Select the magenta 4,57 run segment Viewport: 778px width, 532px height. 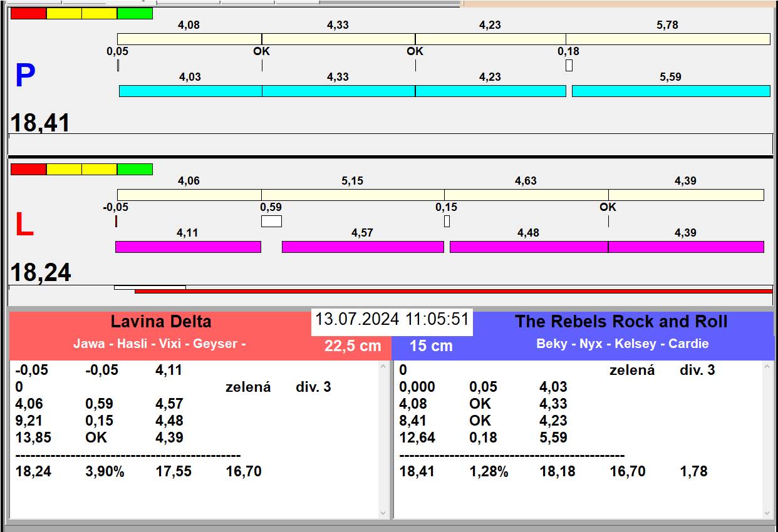[363, 247]
